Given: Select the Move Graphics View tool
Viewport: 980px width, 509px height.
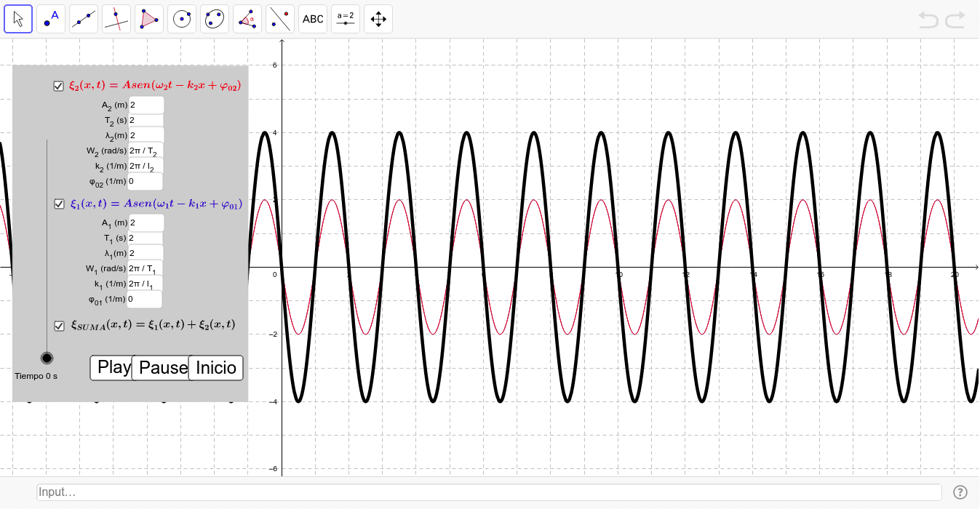Looking at the screenshot, I should pos(378,19).
